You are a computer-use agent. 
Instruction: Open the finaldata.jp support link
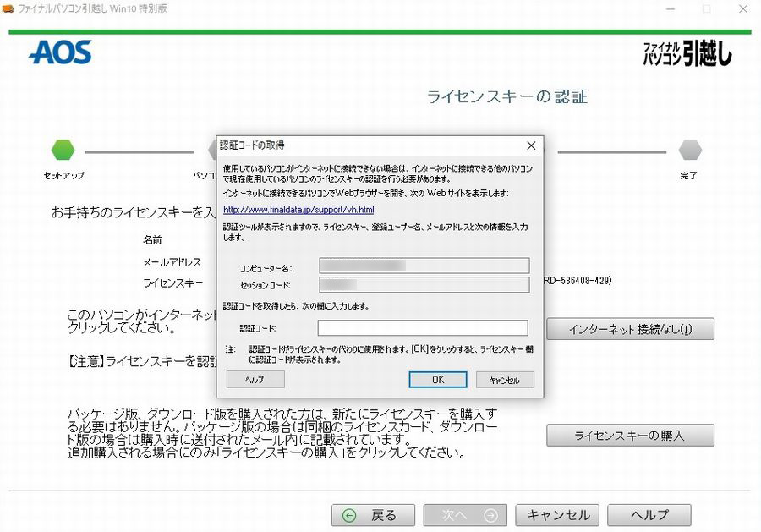coord(298,210)
